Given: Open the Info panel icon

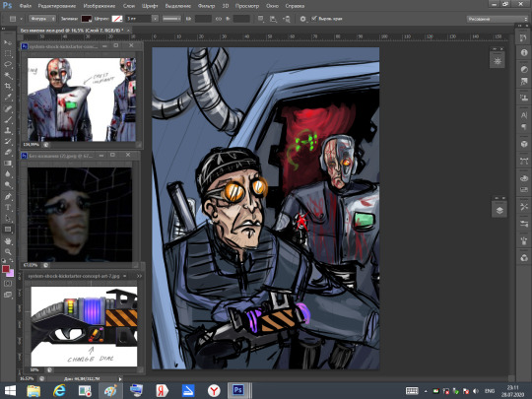Looking at the screenshot, I should point(524,52).
